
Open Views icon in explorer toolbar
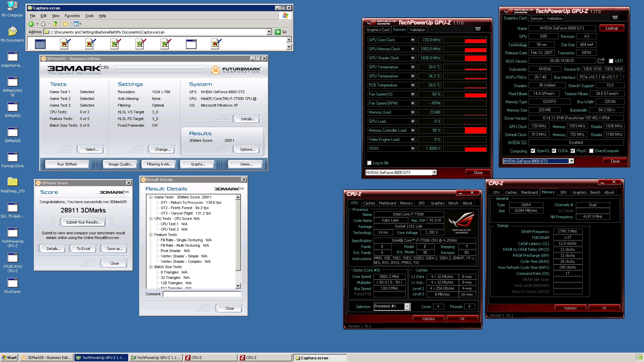[77, 24]
